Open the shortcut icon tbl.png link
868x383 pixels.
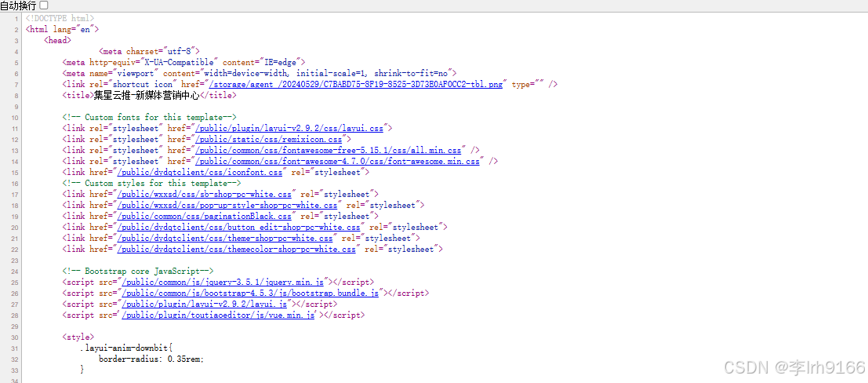[x=355, y=84]
